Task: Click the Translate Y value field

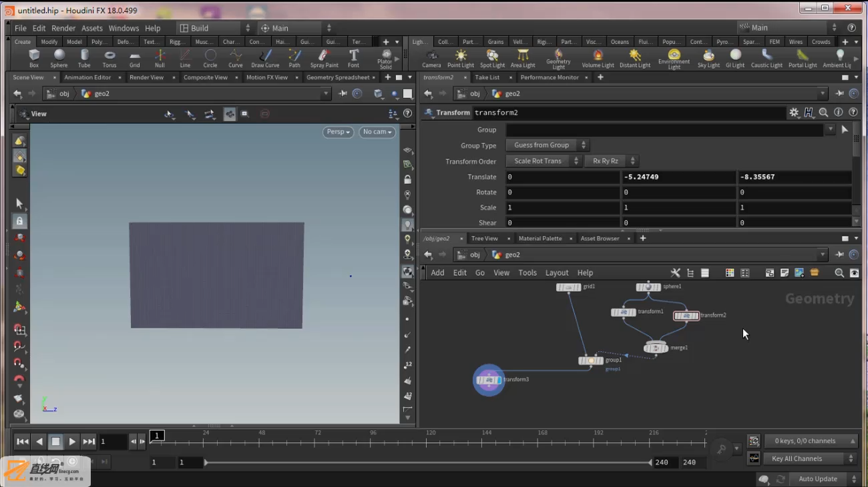Action: [678, 177]
